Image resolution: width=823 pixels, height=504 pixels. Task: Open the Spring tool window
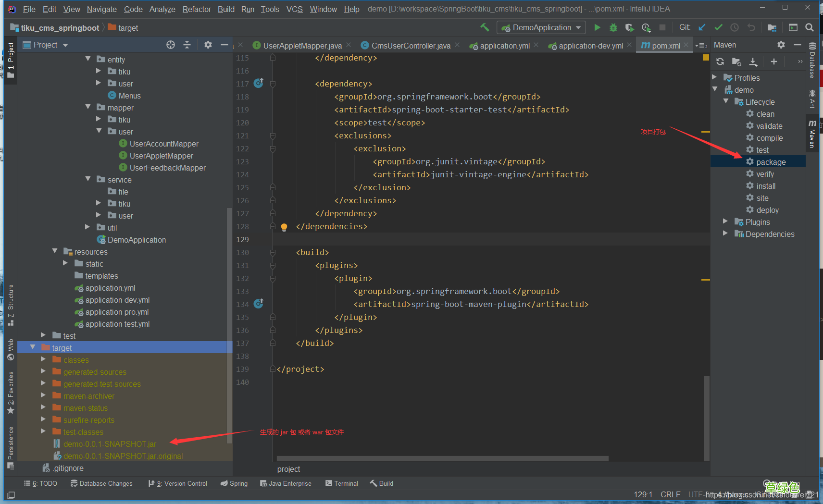[234, 483]
